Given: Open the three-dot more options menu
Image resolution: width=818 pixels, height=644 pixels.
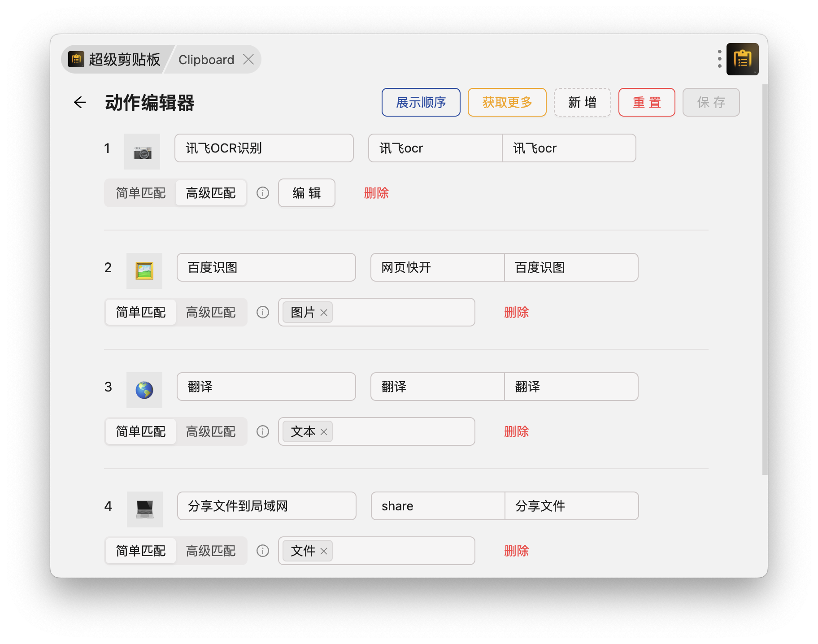Looking at the screenshot, I should coord(719,59).
